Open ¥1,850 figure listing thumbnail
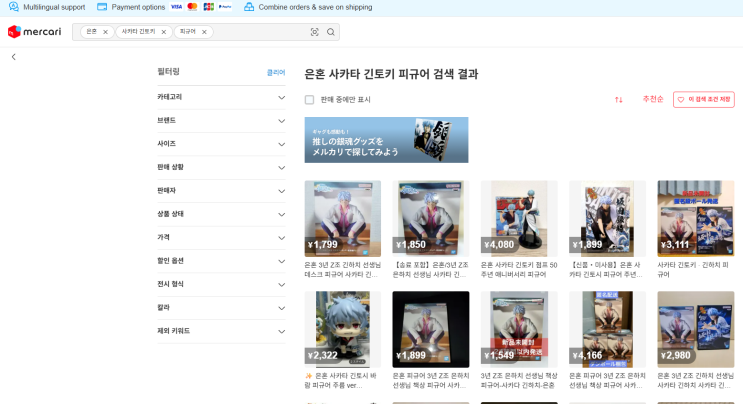This screenshot has height=404, width=743. pos(431,218)
